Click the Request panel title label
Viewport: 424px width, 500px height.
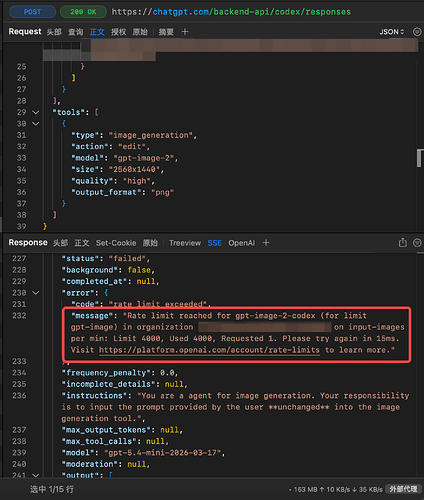pyautogui.click(x=25, y=32)
